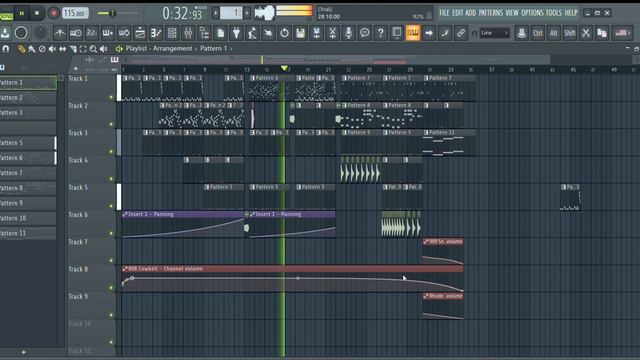Open the Arrangement breadcrumb in playlist title
This screenshot has height=360, width=640.
[172, 49]
